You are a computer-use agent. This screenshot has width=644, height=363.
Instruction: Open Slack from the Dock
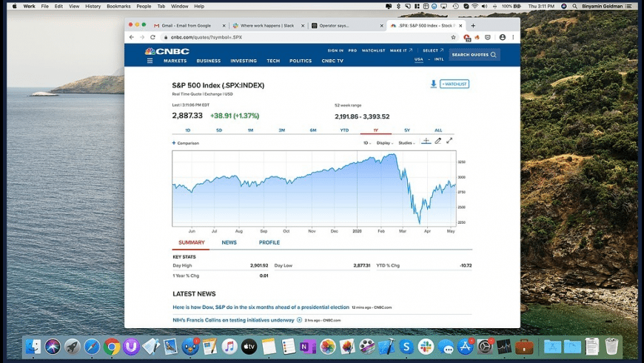point(426,347)
